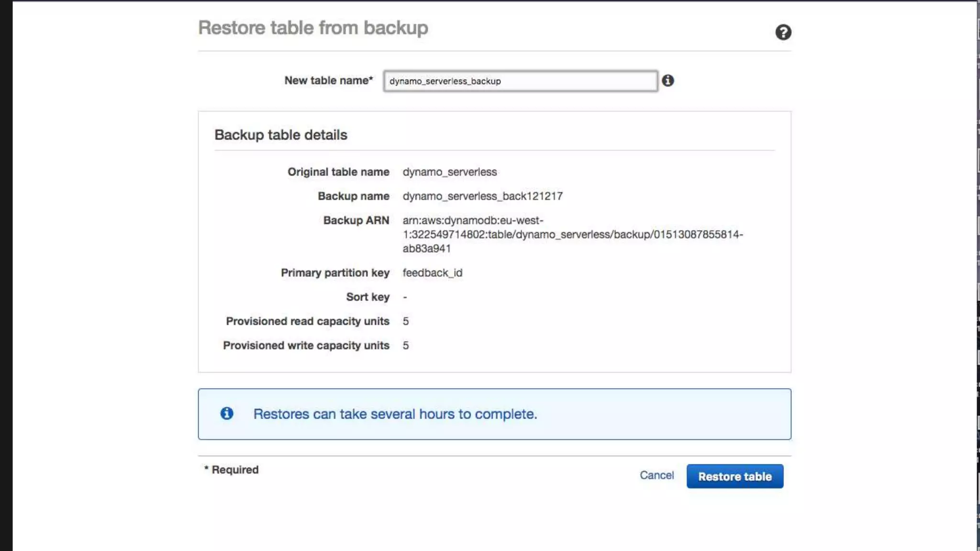Click the Original table name value dynamo_serverless
The image size is (980, 551).
pyautogui.click(x=449, y=172)
